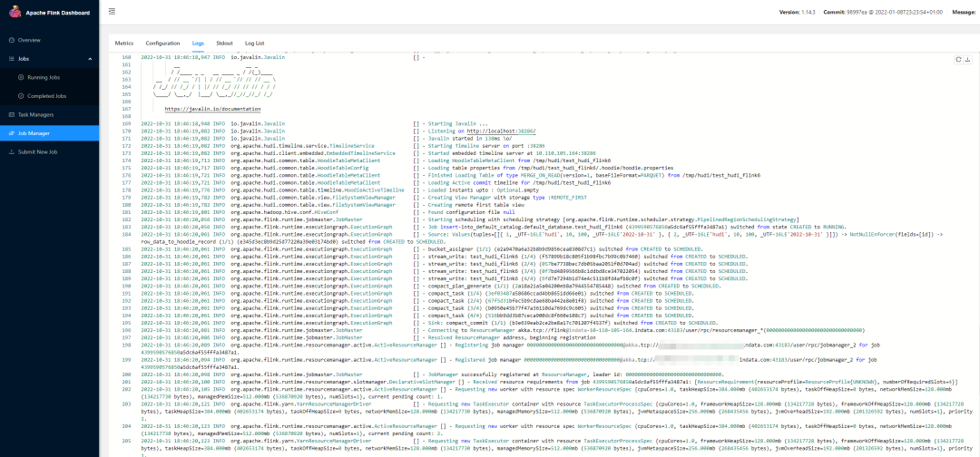Open the Configuration tab
This screenshot has width=980, height=457.
click(x=162, y=43)
